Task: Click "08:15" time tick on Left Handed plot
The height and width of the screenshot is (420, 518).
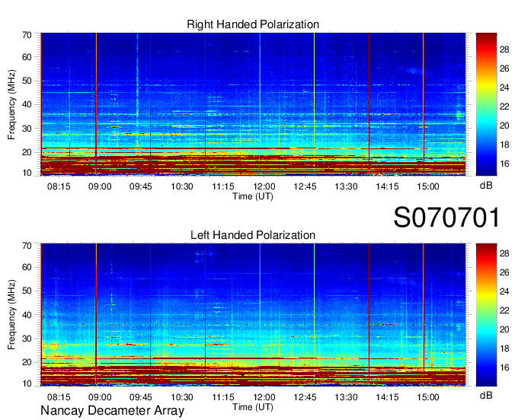Action: coord(59,397)
